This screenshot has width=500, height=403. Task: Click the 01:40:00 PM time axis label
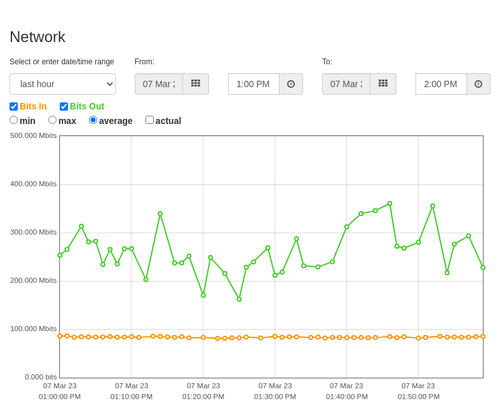(347, 397)
